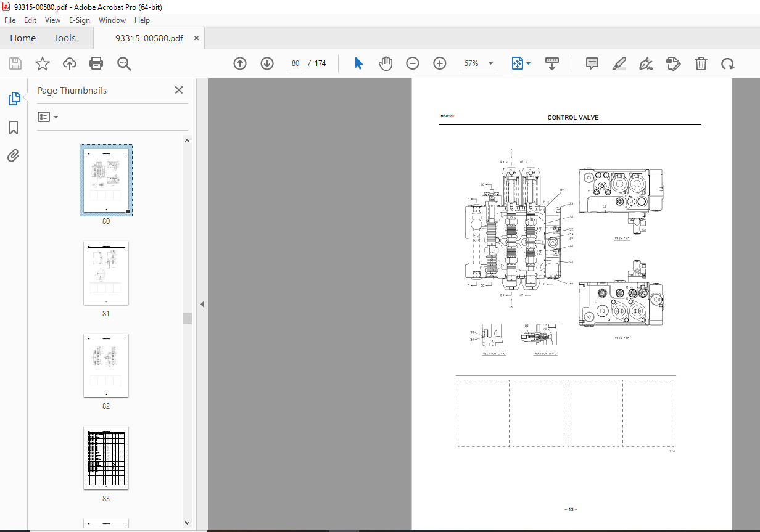Add the document to starred files

pos(43,63)
